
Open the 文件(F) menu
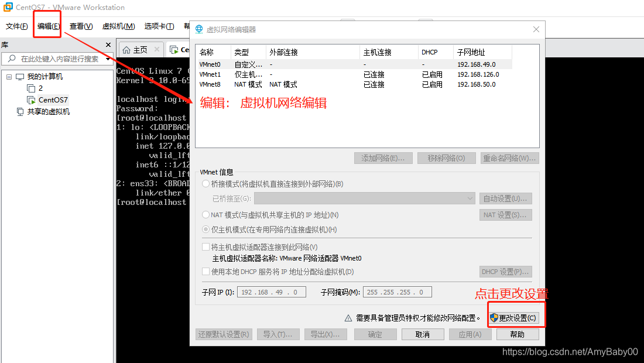(x=16, y=26)
